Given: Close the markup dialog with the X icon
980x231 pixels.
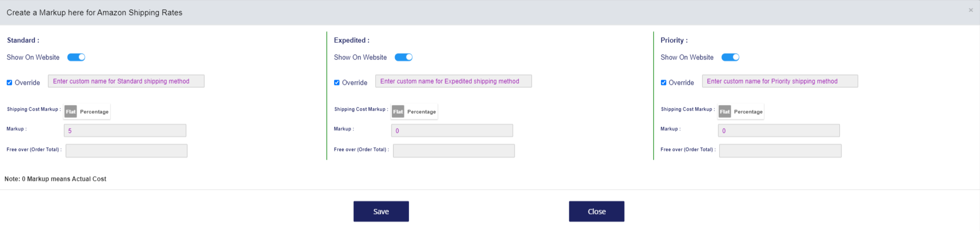Looking at the screenshot, I should (971, 10).
